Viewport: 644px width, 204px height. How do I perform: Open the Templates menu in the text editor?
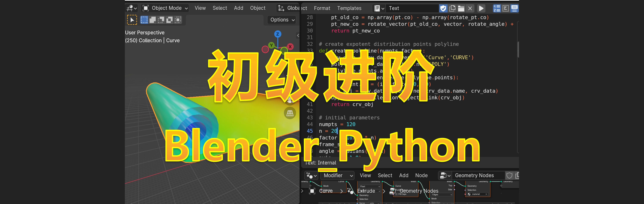(349, 8)
